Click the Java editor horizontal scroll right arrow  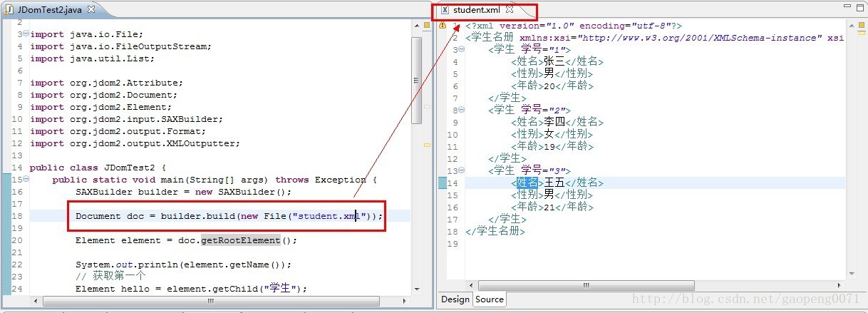point(405,302)
